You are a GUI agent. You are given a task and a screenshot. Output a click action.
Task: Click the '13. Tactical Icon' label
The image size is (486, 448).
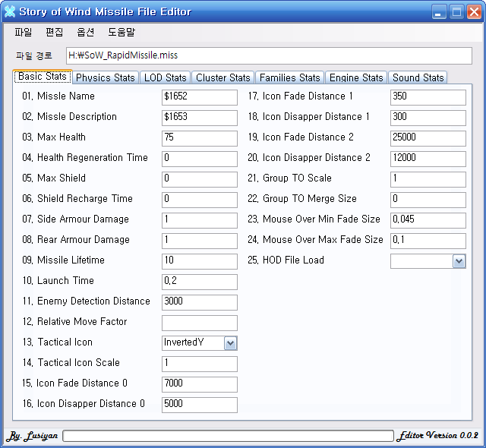coord(58,342)
